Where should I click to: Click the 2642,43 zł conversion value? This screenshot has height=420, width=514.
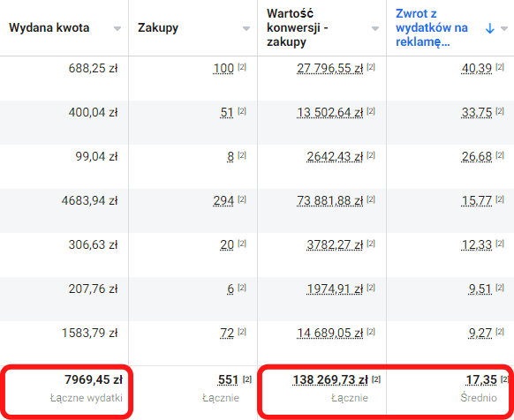coord(335,156)
